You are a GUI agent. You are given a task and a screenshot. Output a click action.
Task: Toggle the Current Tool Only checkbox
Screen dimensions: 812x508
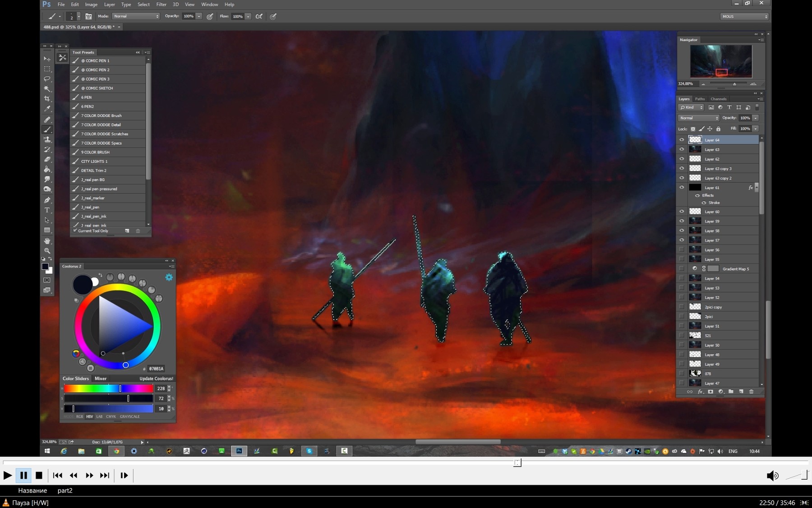[75, 231]
